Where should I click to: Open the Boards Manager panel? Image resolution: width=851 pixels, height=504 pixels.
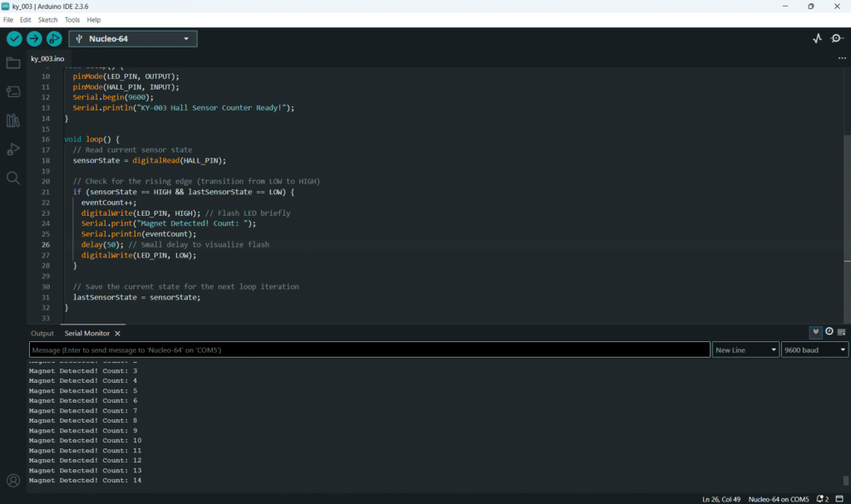tap(13, 92)
